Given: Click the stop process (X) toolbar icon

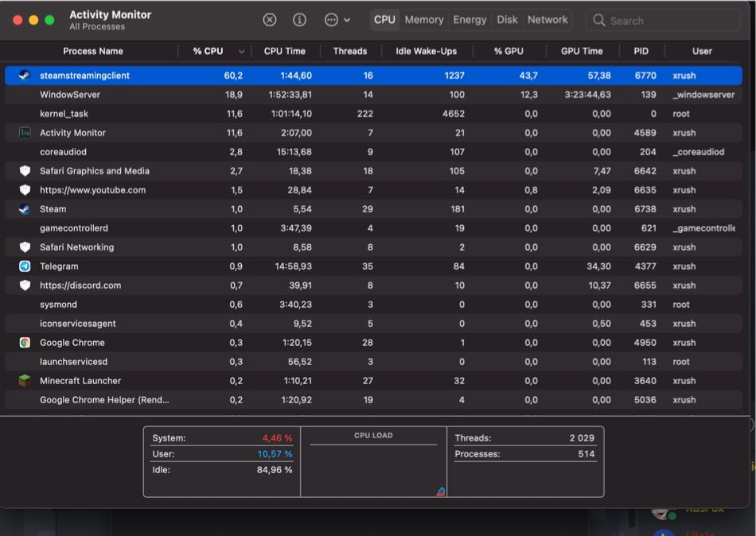Looking at the screenshot, I should click(270, 20).
